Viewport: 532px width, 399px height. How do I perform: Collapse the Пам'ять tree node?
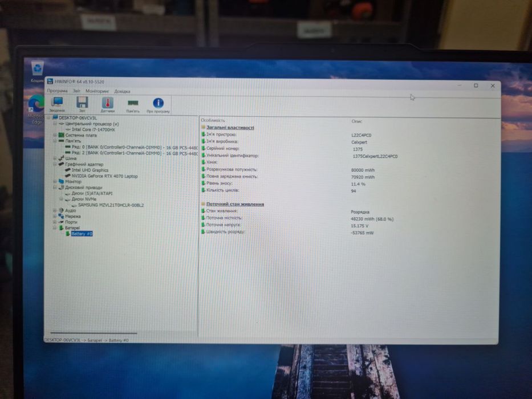55,141
